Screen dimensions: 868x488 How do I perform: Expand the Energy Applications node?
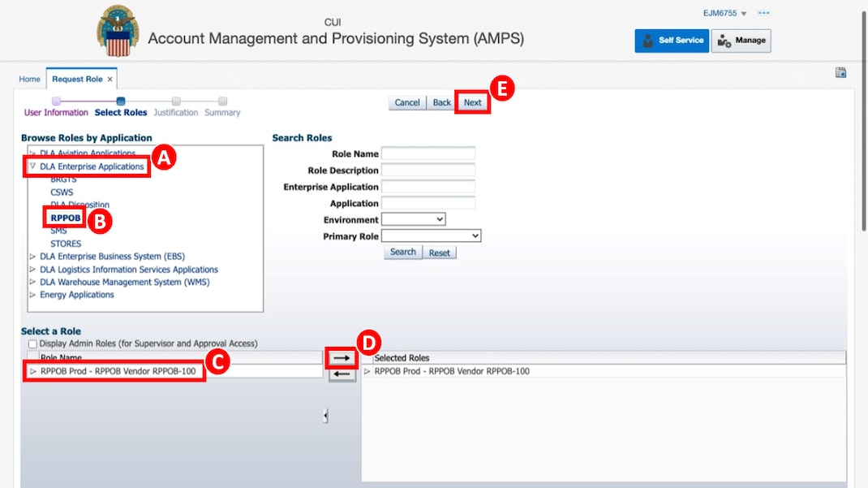32,295
